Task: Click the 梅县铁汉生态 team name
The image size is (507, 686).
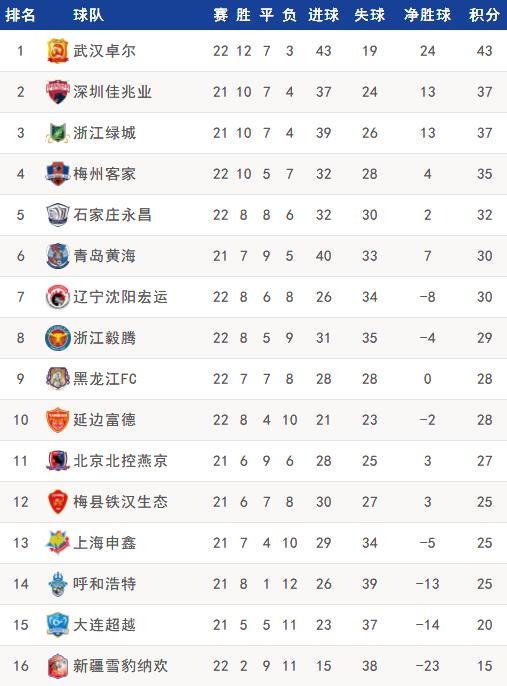Action: click(120, 502)
